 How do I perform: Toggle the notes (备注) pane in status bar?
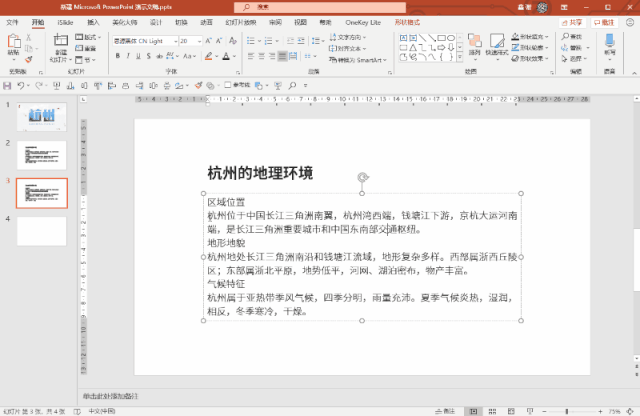(x=445, y=411)
